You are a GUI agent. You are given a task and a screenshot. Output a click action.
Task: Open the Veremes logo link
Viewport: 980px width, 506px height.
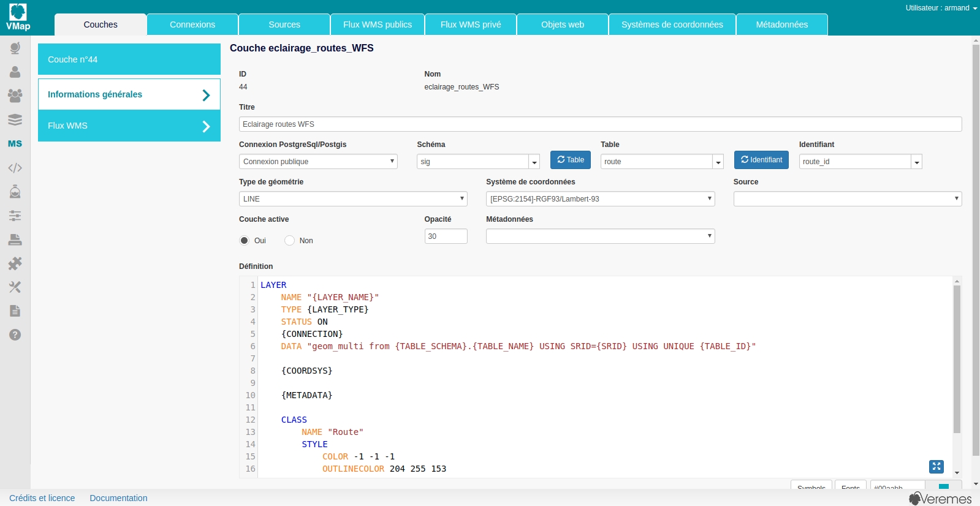(940, 499)
